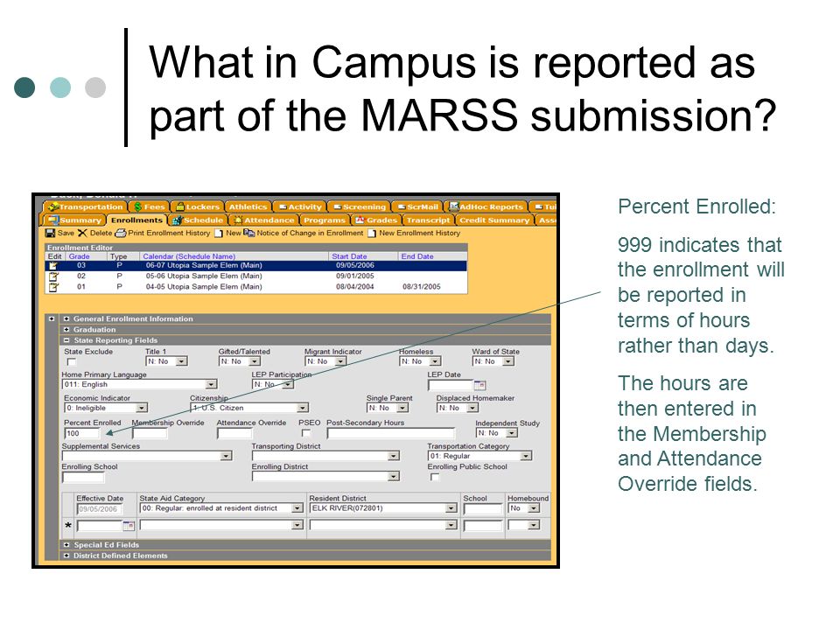Open the Enrolling District dropdown

pos(394,476)
